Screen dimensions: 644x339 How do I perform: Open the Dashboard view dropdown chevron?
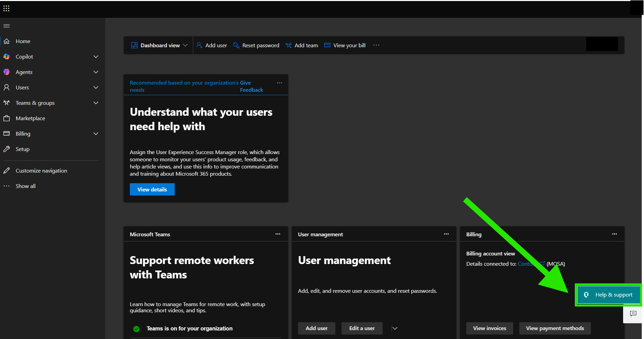[185, 45]
